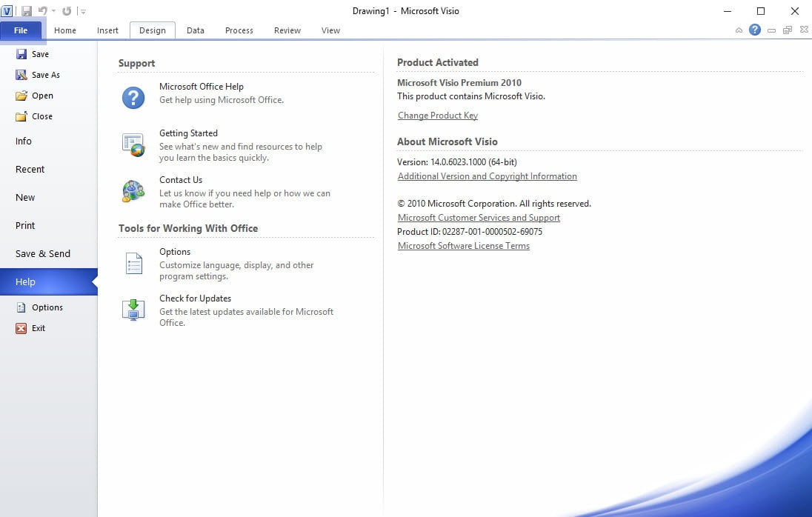Click the Microsoft Visio Premium 2010 text
The height and width of the screenshot is (517, 812).
tap(459, 83)
